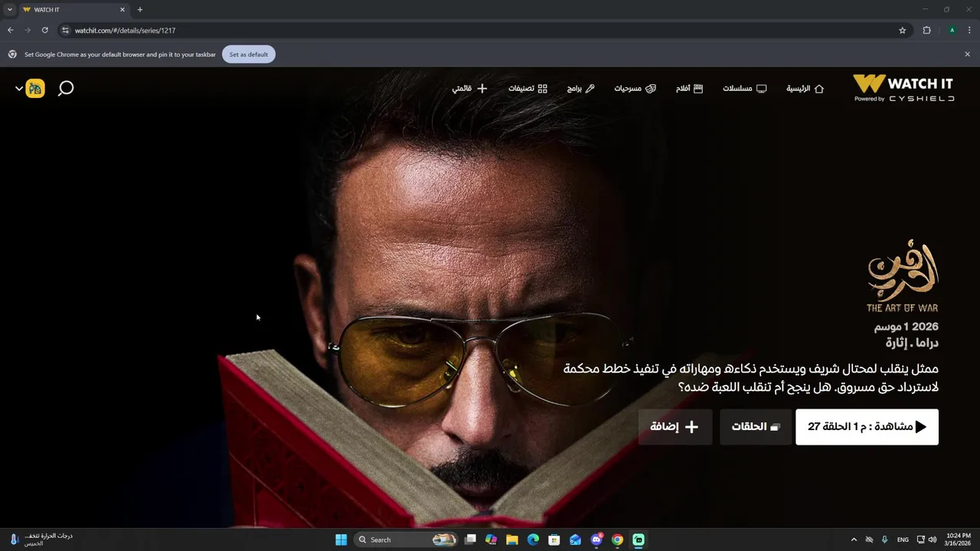Click the taskbar Search box
Image resolution: width=980 pixels, height=551 pixels.
click(x=406, y=540)
